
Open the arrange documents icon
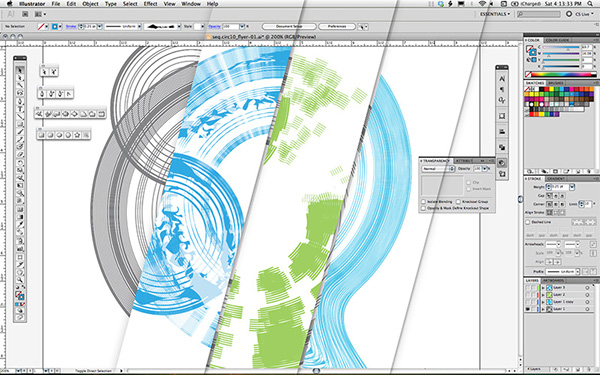click(40, 14)
